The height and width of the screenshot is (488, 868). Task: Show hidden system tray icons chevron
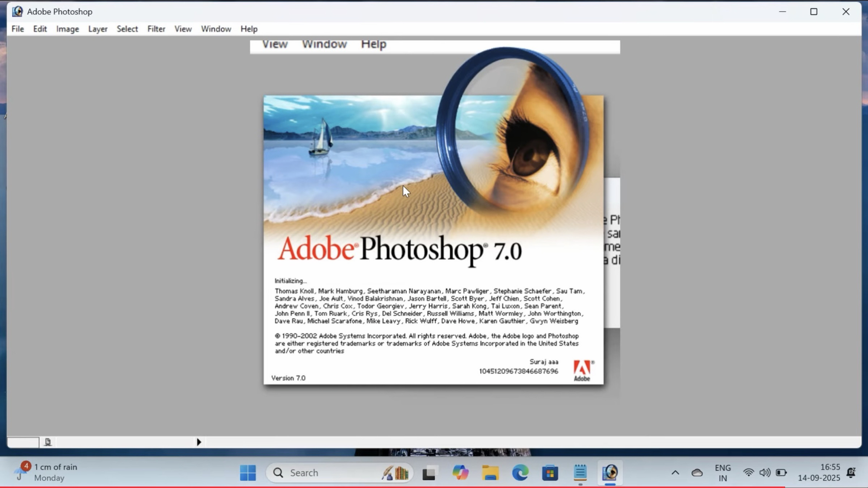[x=675, y=472]
